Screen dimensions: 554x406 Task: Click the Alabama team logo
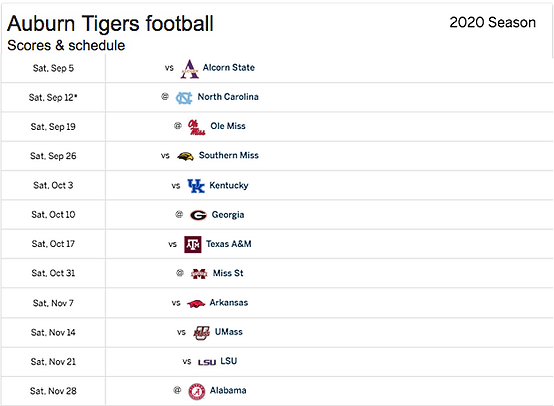point(196,392)
